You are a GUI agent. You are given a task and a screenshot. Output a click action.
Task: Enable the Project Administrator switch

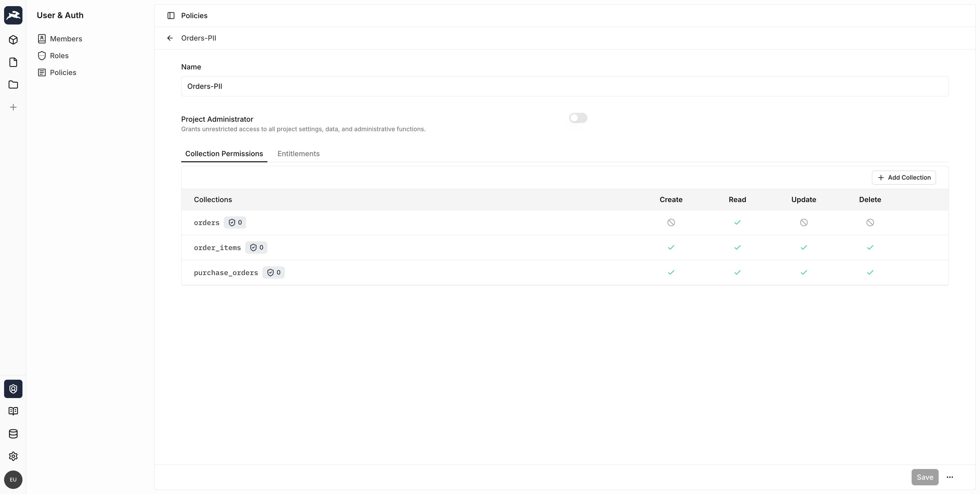click(x=578, y=118)
